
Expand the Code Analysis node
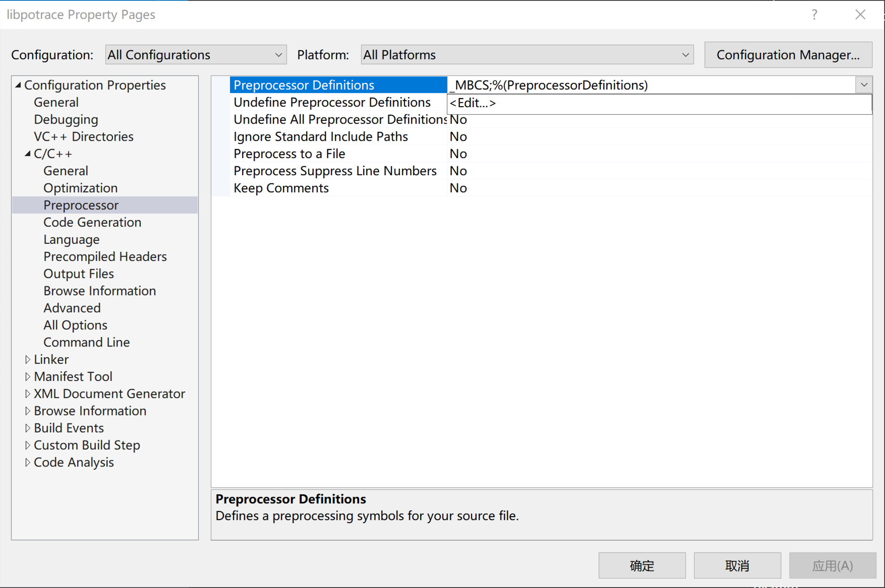[x=28, y=462]
